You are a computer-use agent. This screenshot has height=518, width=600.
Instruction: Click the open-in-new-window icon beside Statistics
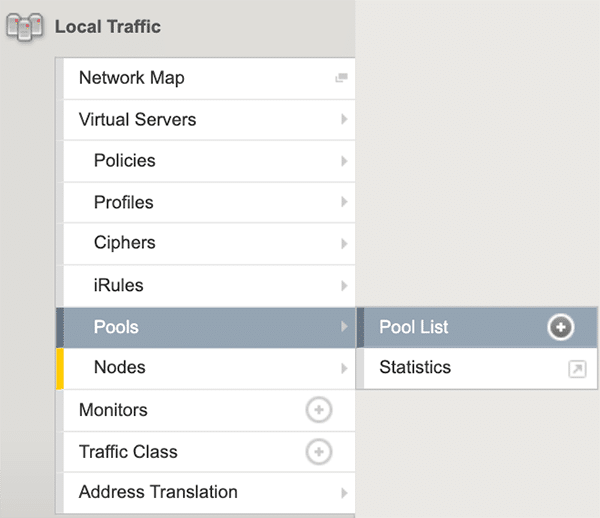tap(577, 369)
